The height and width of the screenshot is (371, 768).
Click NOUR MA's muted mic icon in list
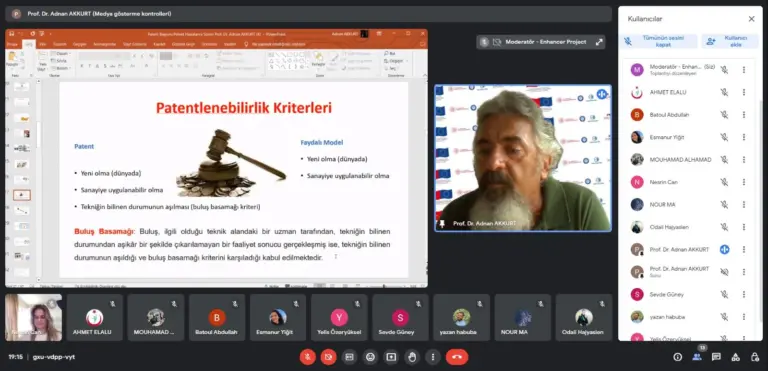(724, 204)
